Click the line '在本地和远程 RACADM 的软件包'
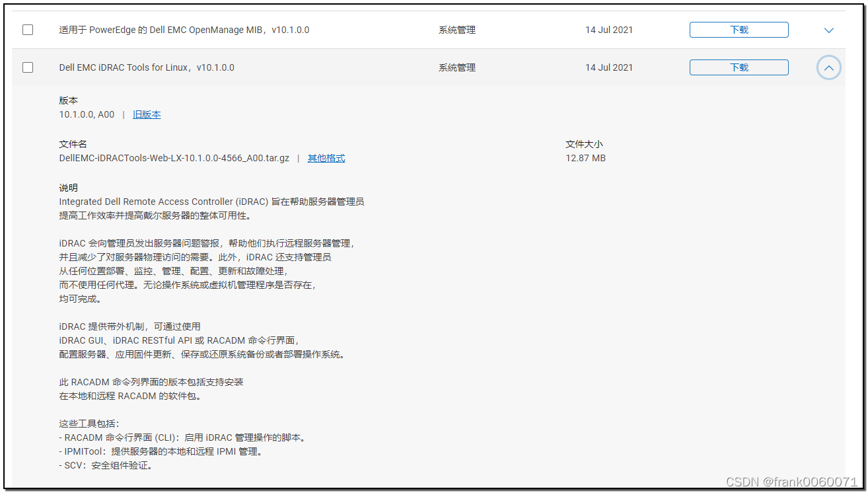Image resolution: width=868 pixels, height=493 pixels. coord(130,396)
